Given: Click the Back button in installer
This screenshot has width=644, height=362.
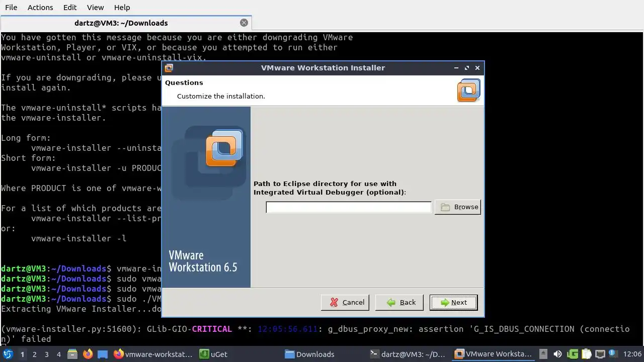Looking at the screenshot, I should 399,303.
